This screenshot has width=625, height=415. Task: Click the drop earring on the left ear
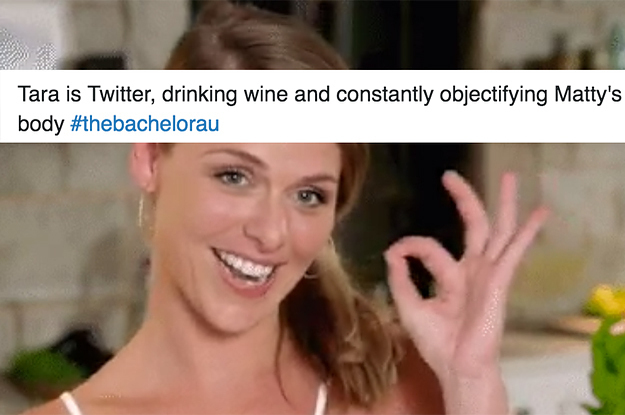141,210
